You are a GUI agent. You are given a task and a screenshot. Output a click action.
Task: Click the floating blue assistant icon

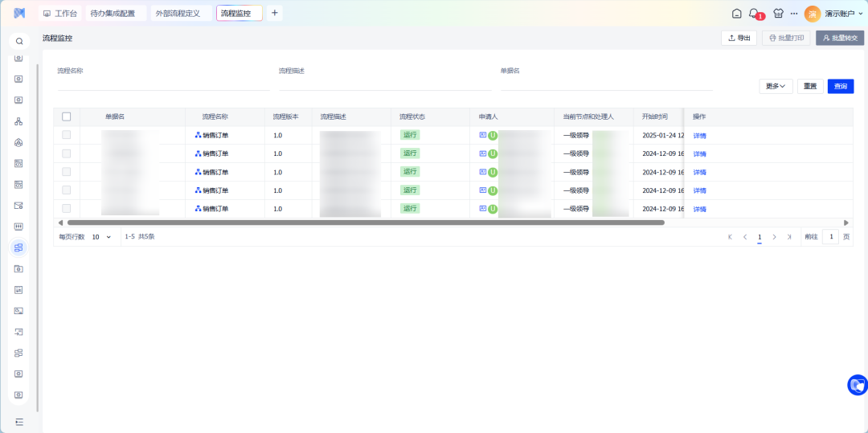point(857,385)
